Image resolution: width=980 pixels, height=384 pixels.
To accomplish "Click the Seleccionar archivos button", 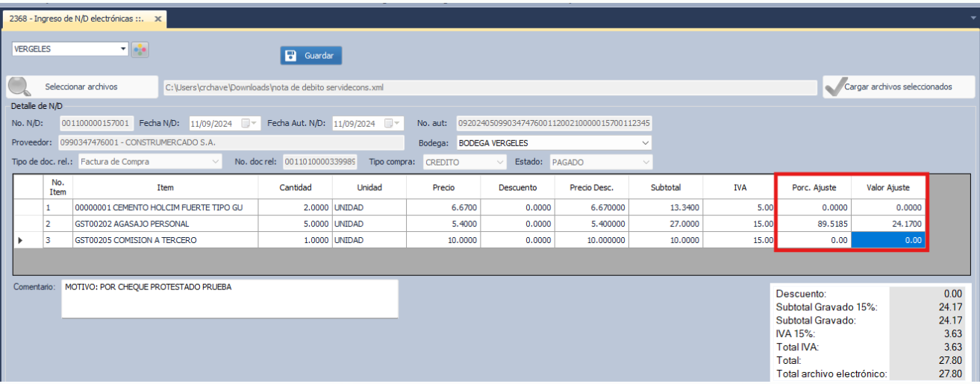I will click(x=81, y=86).
